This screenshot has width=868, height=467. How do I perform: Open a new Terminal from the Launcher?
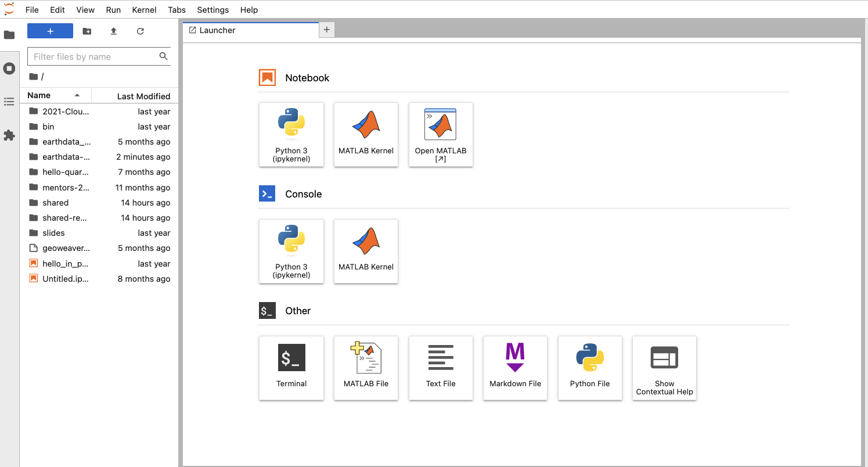click(291, 368)
